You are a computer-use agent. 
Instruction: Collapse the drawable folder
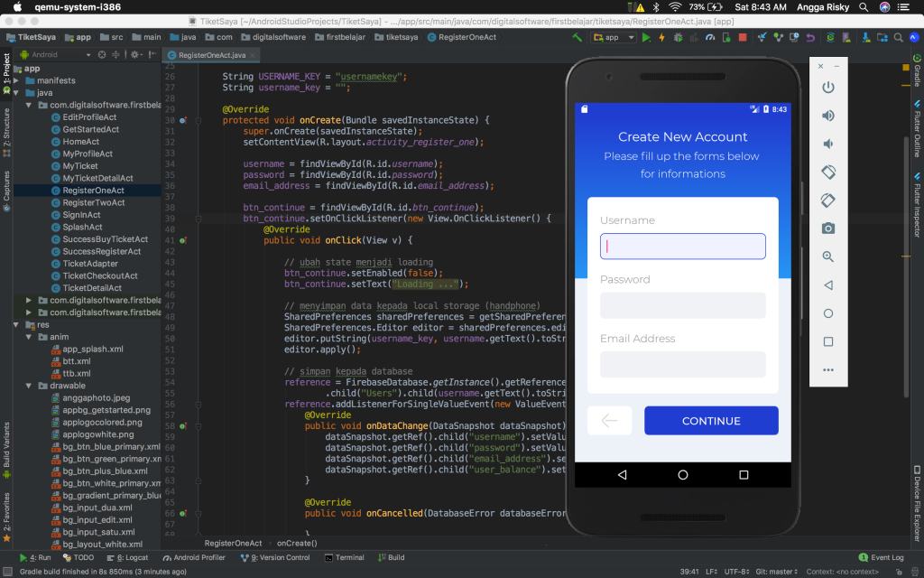pyautogui.click(x=29, y=386)
